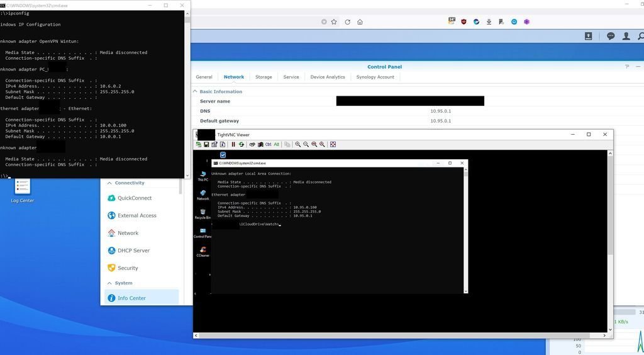Image resolution: width=644 pixels, height=355 pixels.
Task: Click Network icon on remote desktop
Action: point(203,194)
